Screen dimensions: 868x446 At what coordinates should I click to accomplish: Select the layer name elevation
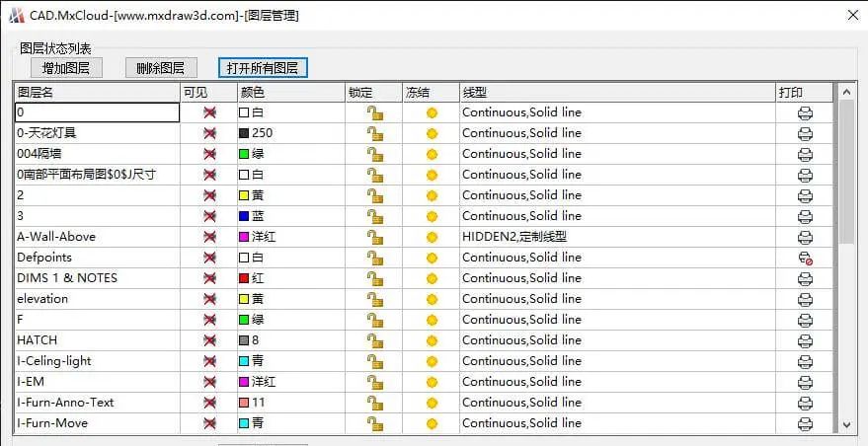tap(42, 299)
